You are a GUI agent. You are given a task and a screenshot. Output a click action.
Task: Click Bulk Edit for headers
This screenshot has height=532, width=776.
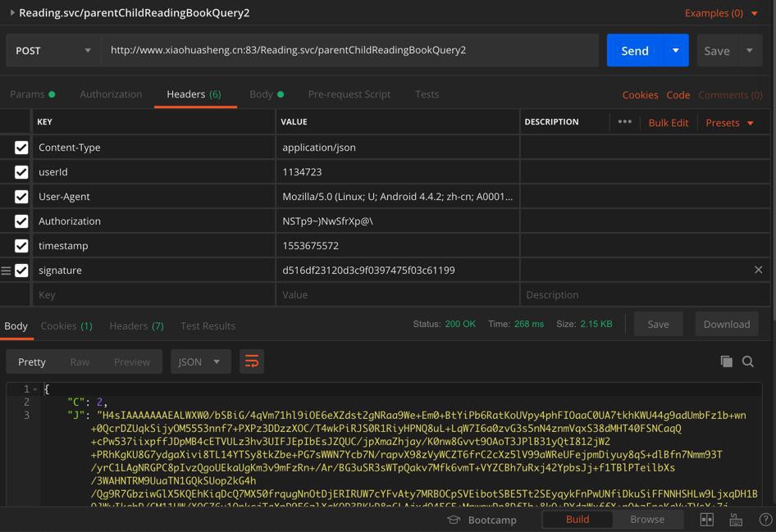coord(668,123)
